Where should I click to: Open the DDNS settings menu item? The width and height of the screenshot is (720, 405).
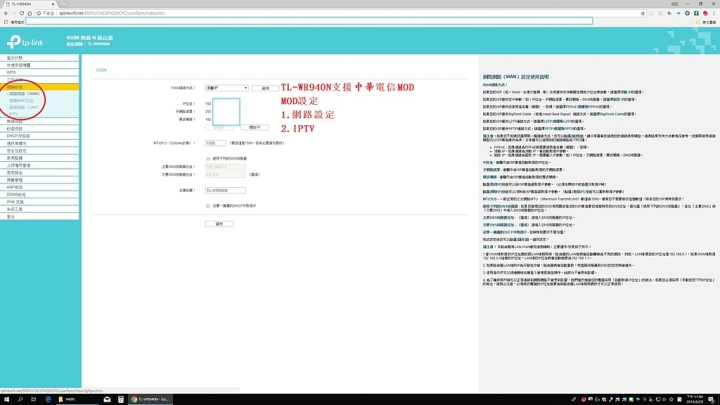tap(39, 194)
